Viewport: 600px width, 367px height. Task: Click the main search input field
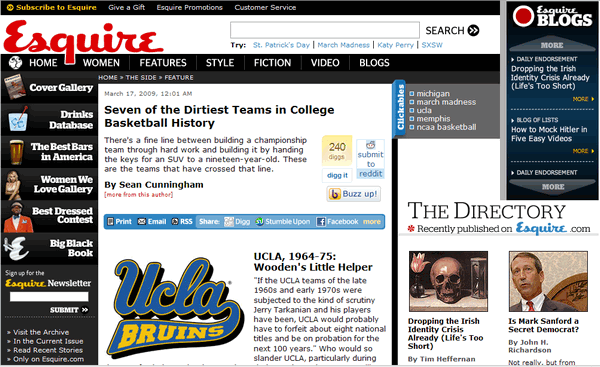click(x=324, y=30)
